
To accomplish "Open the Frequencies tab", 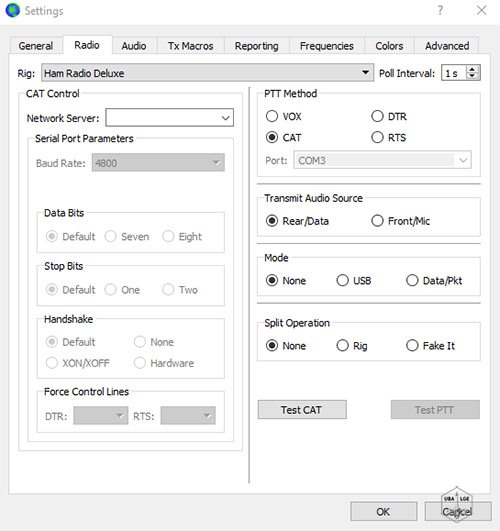I will click(x=327, y=46).
